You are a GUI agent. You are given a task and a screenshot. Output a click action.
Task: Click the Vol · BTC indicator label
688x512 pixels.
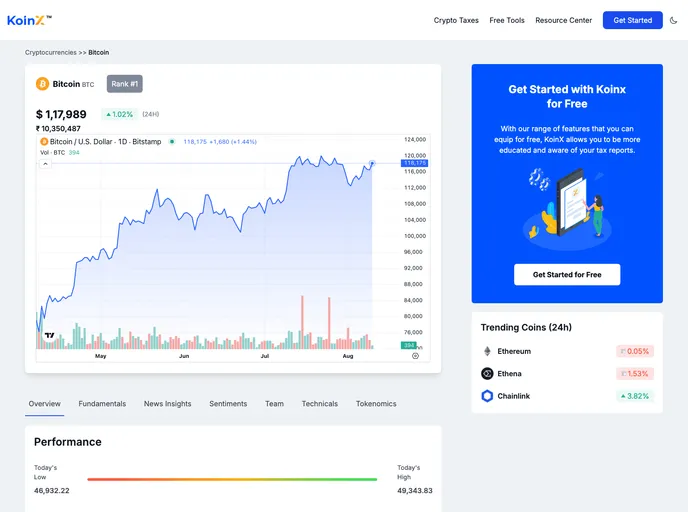[x=53, y=153]
